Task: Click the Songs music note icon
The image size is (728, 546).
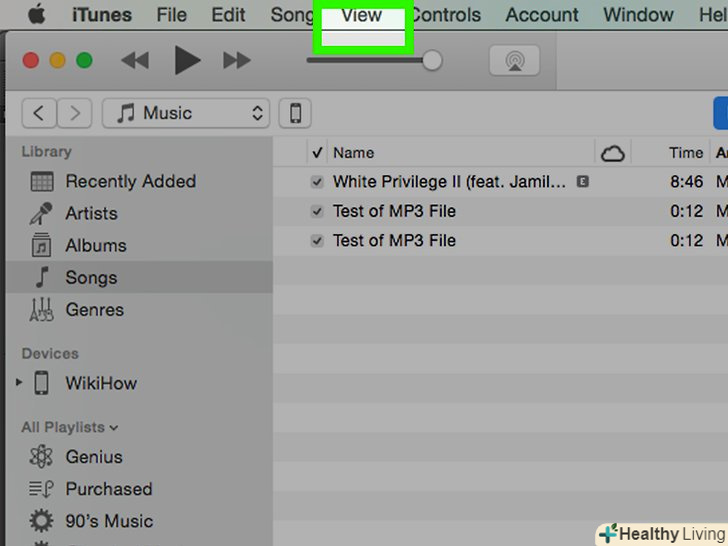Action: 42,277
